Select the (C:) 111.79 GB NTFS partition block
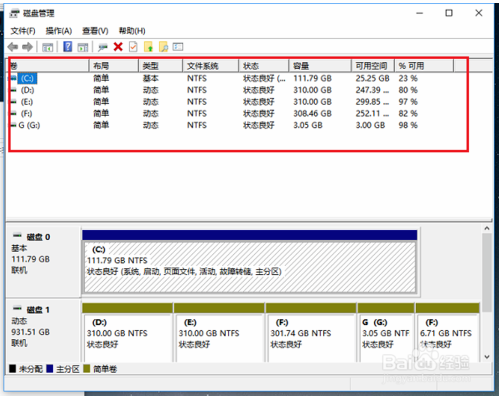The width and height of the screenshot is (499, 396). (x=250, y=267)
